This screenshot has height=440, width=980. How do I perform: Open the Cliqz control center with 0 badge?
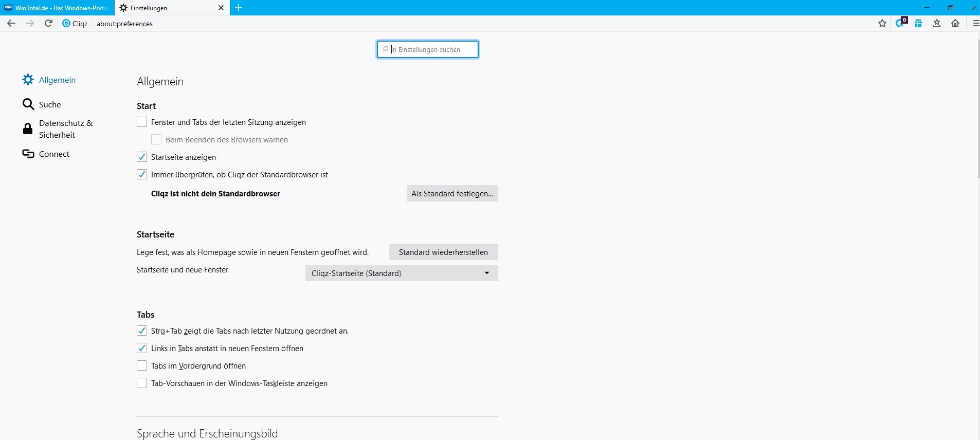[x=901, y=23]
